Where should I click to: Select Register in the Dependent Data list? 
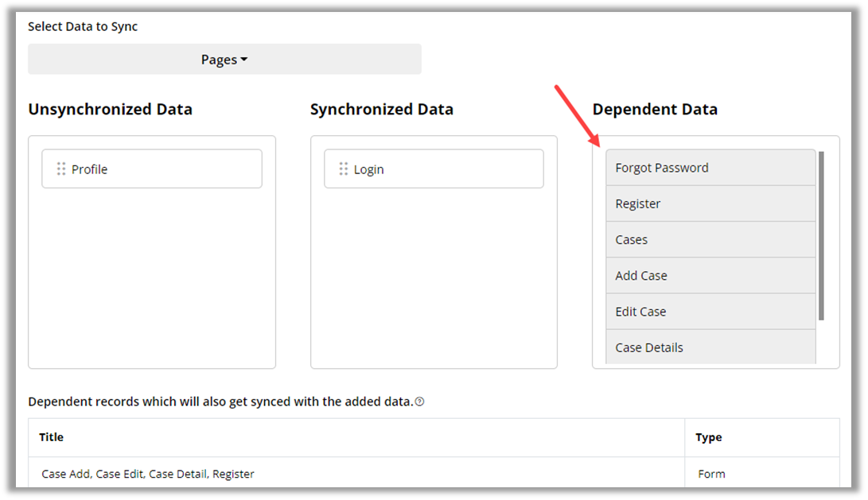[710, 203]
